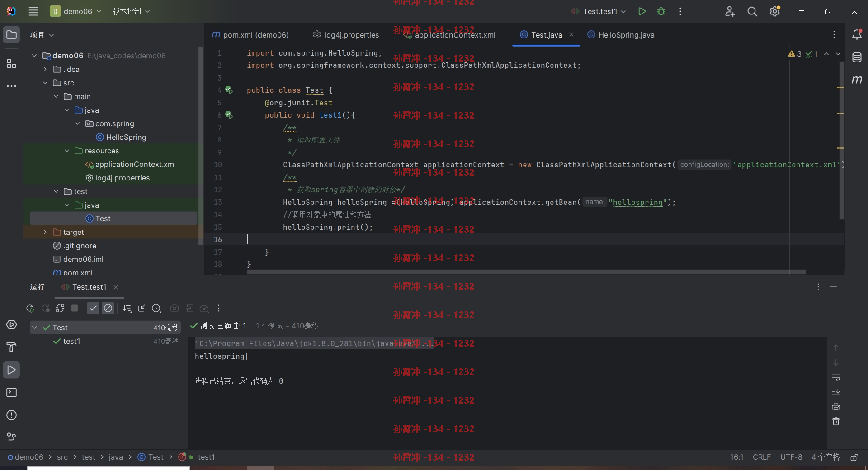
Task: Toggle Show Passed tests checkmark button
Action: [x=93, y=308]
